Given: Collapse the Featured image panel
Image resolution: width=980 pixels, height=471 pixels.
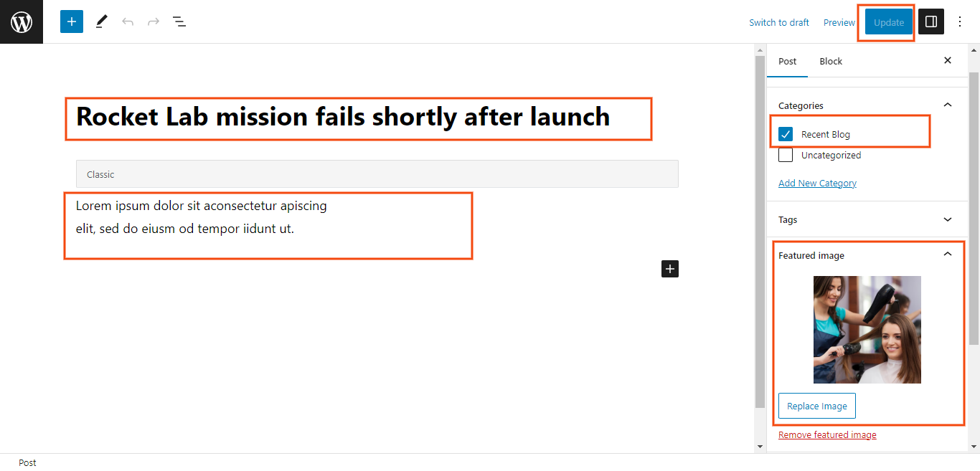Looking at the screenshot, I should [x=948, y=254].
